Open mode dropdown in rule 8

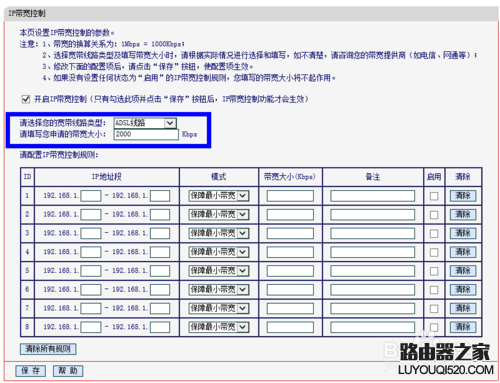[219, 327]
